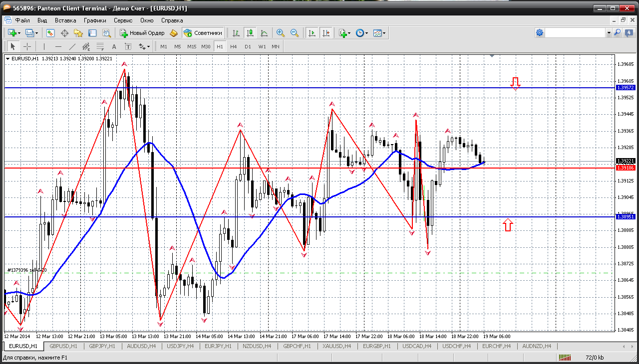Image resolution: width=639 pixels, height=364 pixels.
Task: Click the Новый Ордер button
Action: pos(142,33)
